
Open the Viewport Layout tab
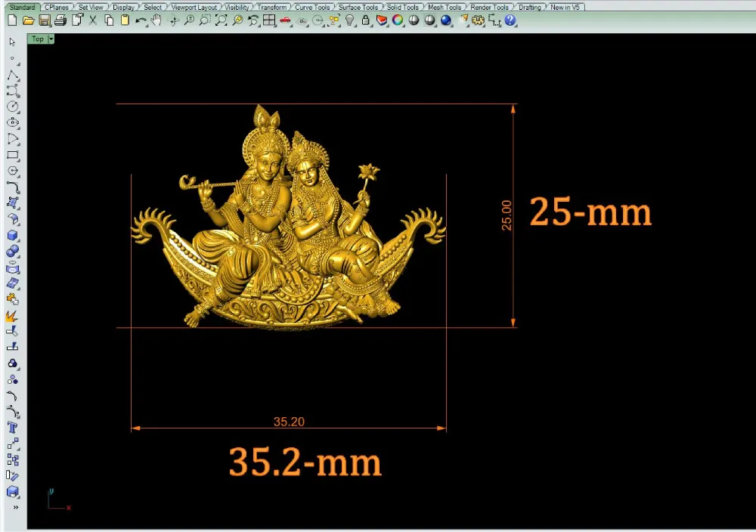click(x=194, y=8)
